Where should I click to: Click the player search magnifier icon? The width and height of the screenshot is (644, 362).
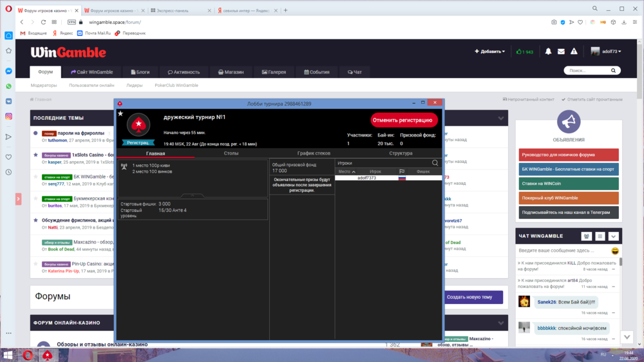pos(435,163)
